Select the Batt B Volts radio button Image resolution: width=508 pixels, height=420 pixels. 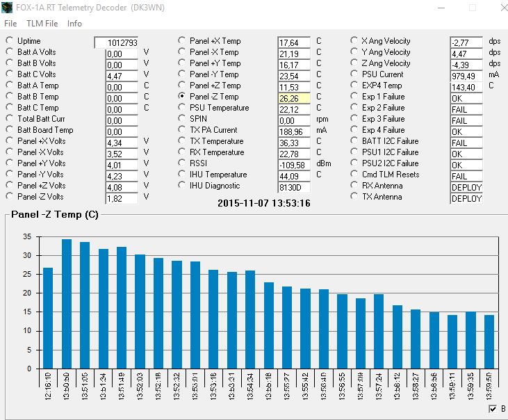10,63
